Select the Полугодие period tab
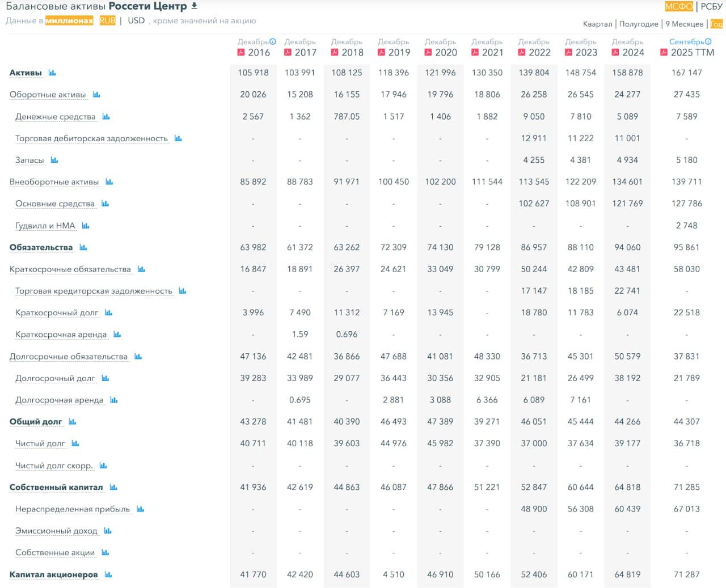 (639, 24)
